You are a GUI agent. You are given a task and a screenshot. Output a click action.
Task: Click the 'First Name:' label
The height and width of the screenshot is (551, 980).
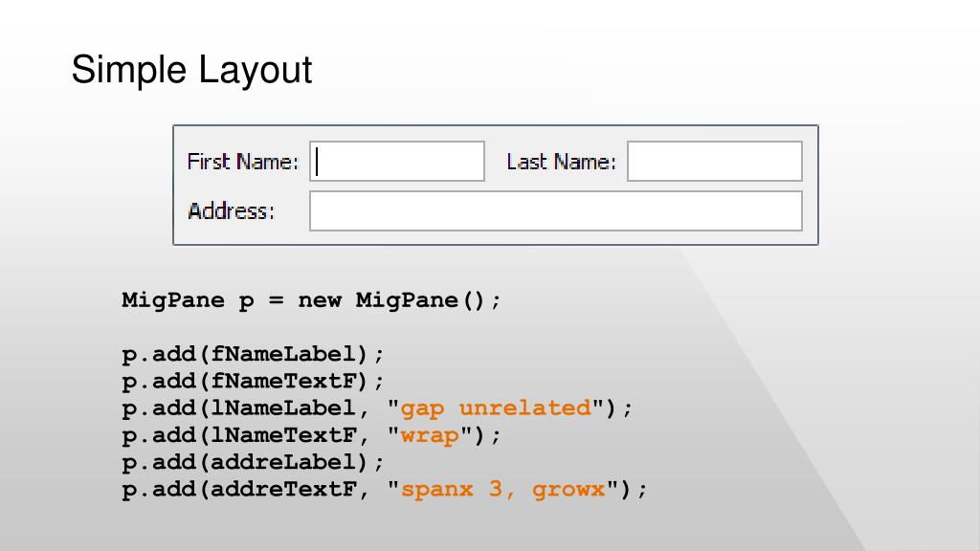coord(243,162)
